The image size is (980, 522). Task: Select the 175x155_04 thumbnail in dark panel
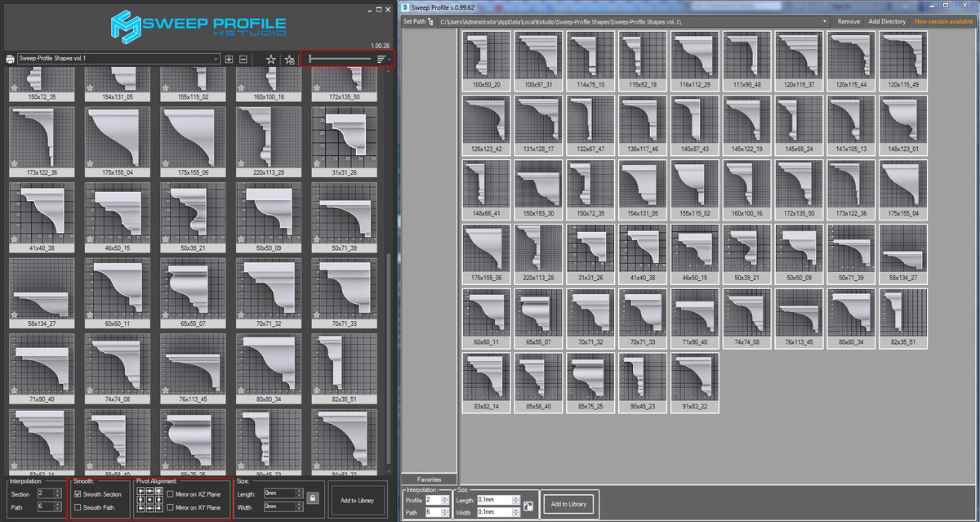tap(118, 142)
